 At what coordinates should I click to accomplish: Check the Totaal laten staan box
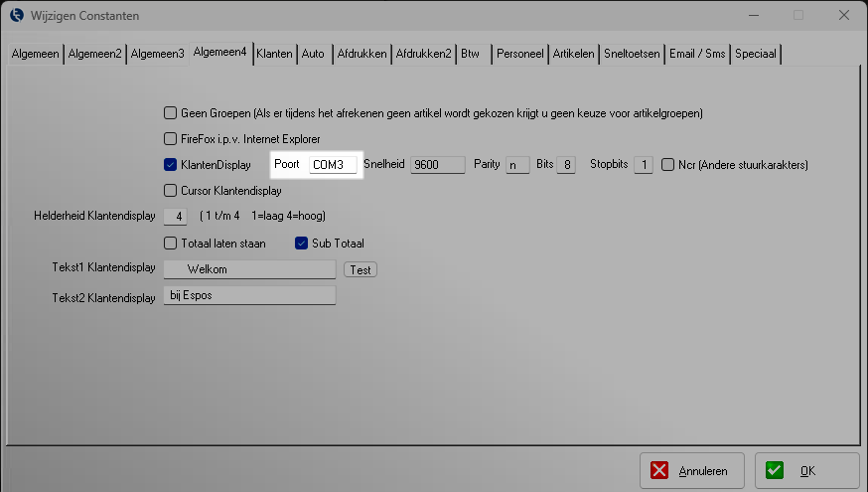click(170, 244)
